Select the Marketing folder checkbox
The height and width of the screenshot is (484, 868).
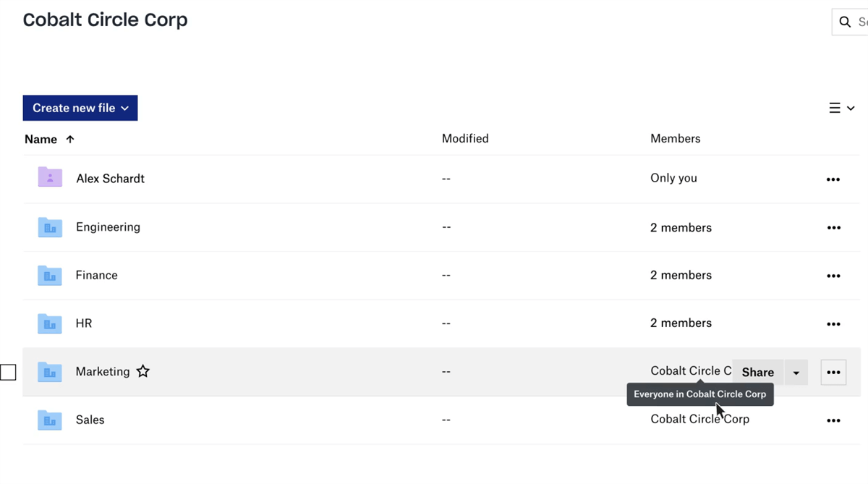tap(8, 373)
